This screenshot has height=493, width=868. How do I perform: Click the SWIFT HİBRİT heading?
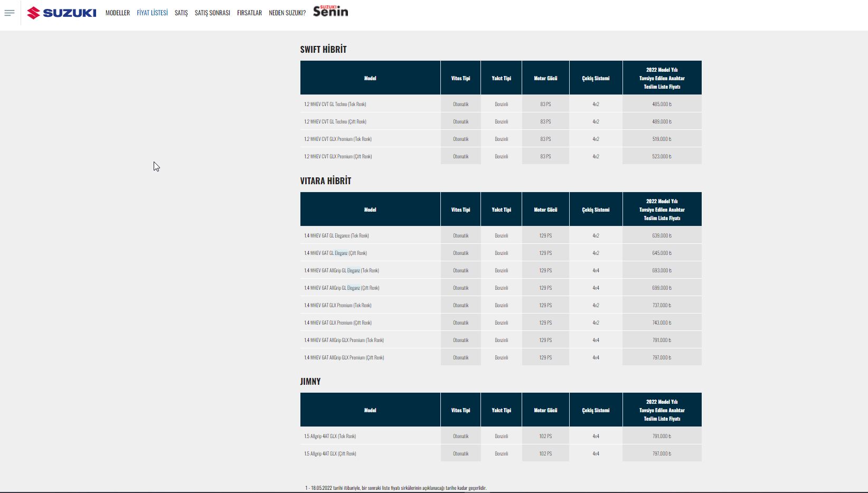click(323, 49)
